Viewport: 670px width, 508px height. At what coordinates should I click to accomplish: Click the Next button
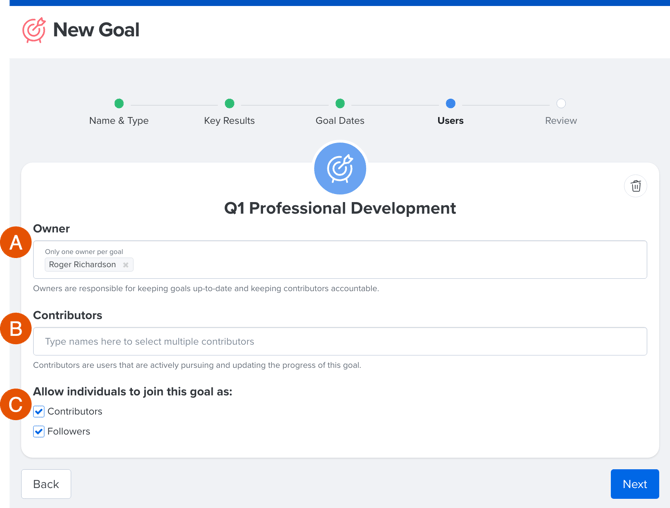(x=635, y=484)
